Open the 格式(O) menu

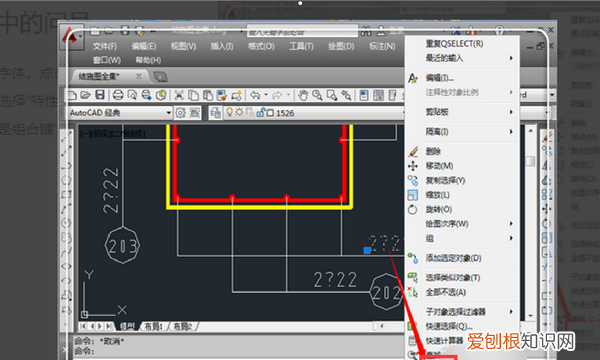click(x=261, y=46)
